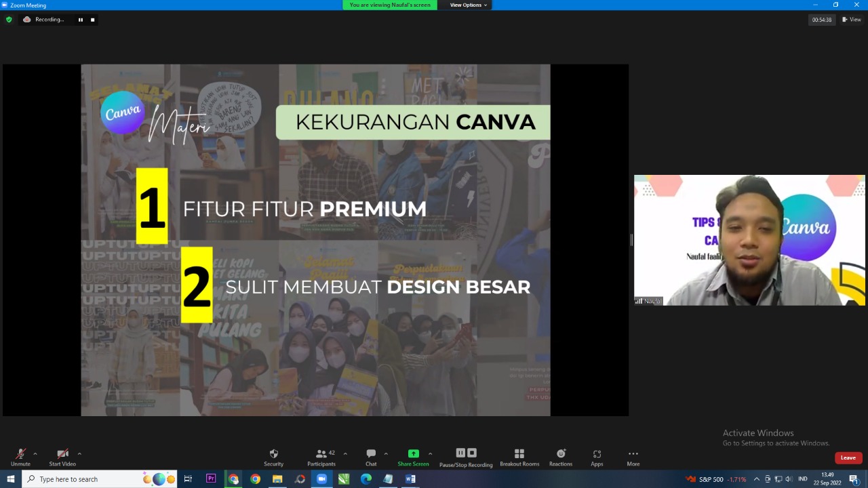The width and height of the screenshot is (868, 488).
Task: Select Naufal's video thumbnail
Action: (749, 240)
